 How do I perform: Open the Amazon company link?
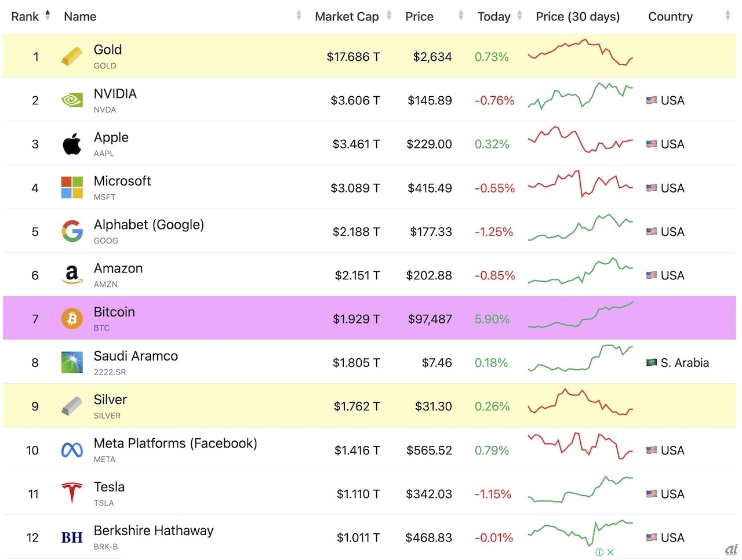[x=118, y=268]
